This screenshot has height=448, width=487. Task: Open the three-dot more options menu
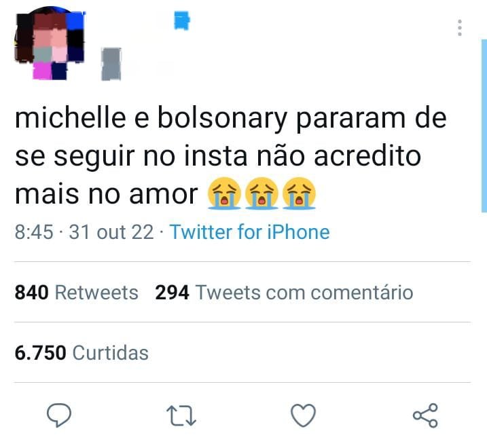pyautogui.click(x=460, y=28)
